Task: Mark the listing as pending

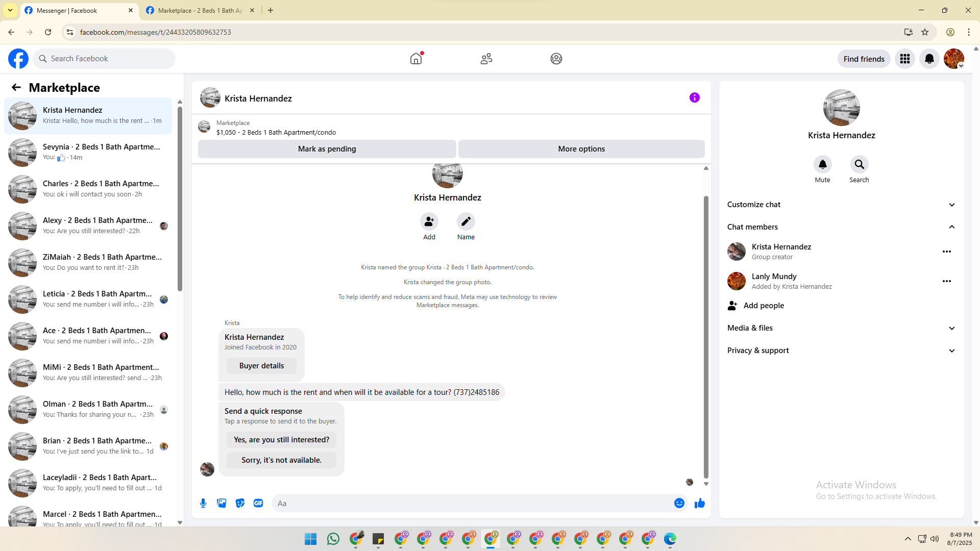Action: point(327,149)
